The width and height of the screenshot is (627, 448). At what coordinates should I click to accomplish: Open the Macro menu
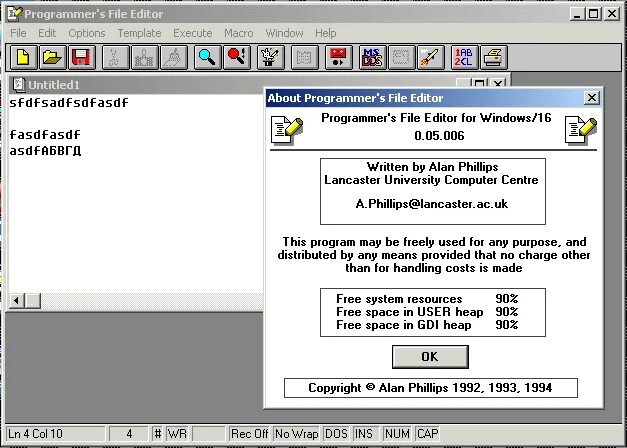pyautogui.click(x=238, y=33)
